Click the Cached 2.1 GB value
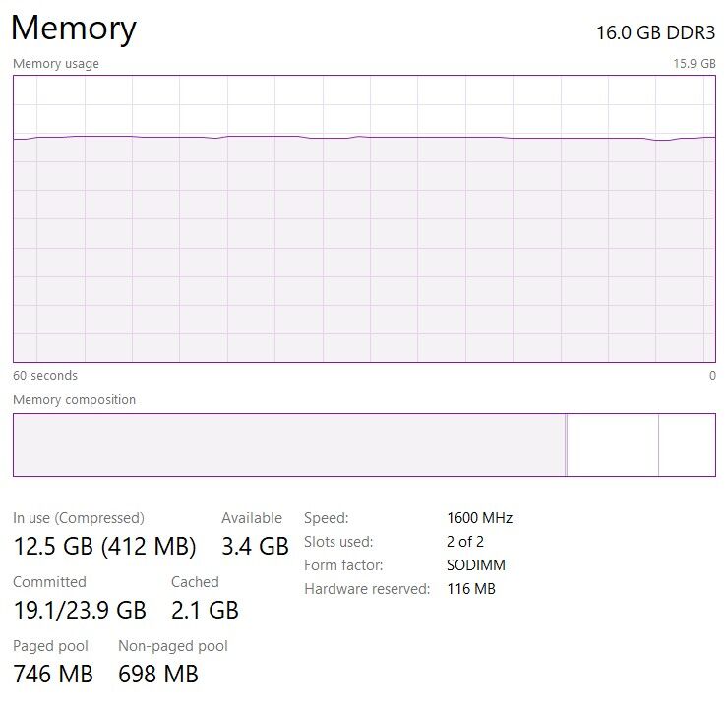The width and height of the screenshot is (728, 708). coord(205,610)
